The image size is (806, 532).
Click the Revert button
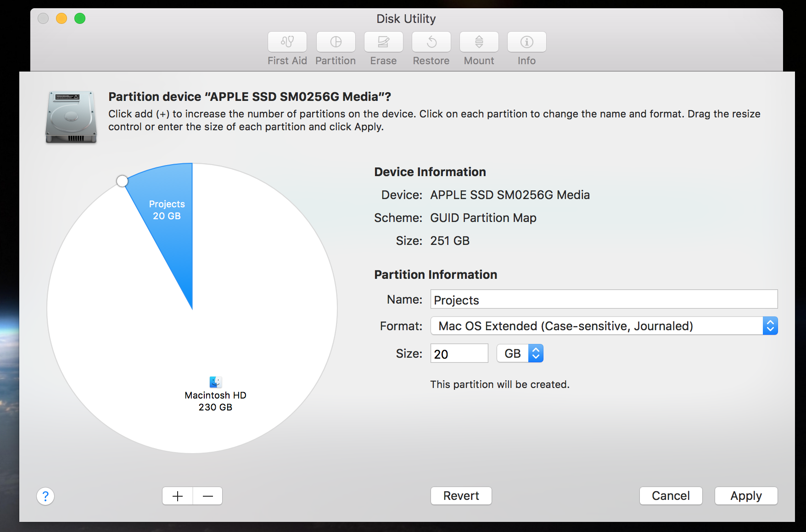[x=461, y=496]
